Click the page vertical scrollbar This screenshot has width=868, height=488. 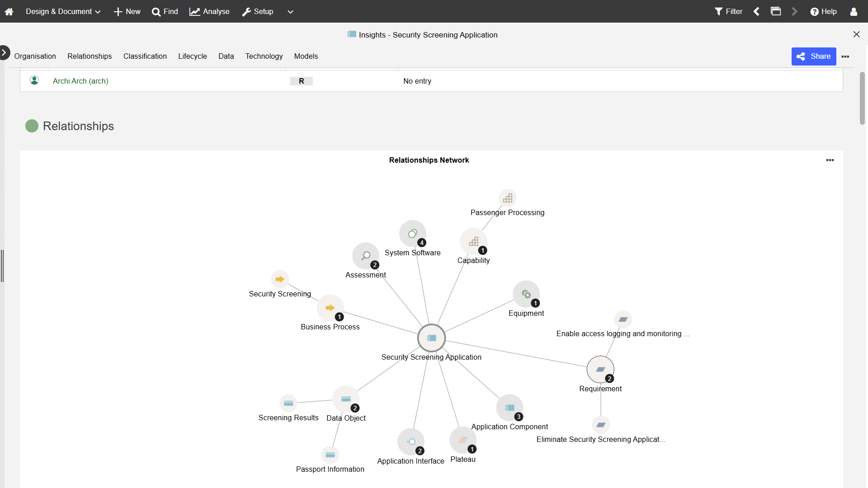pos(862,98)
